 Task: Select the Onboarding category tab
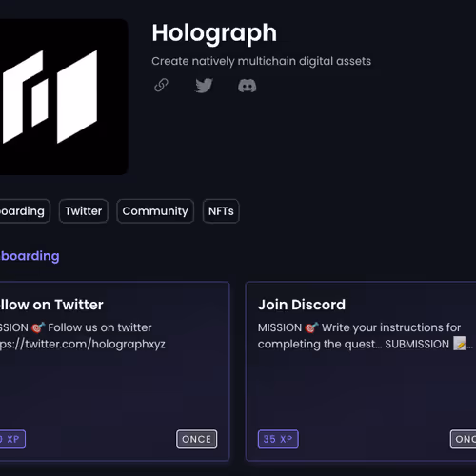tap(25, 211)
